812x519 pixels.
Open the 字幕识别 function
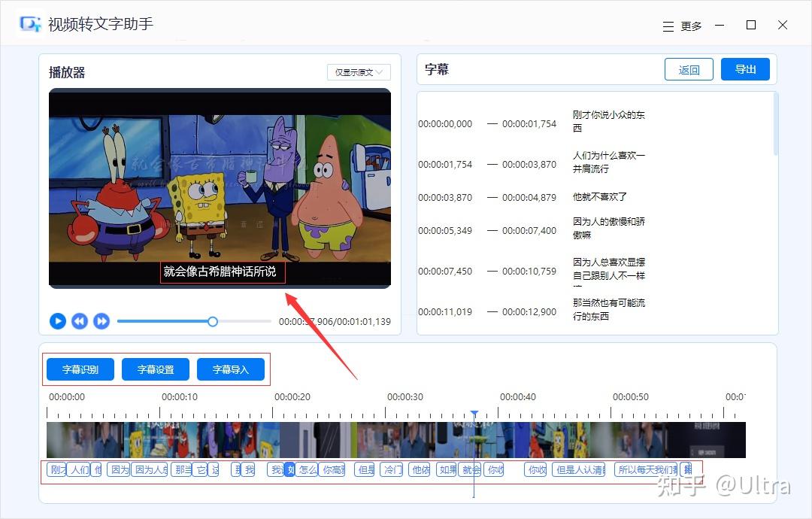tap(80, 369)
